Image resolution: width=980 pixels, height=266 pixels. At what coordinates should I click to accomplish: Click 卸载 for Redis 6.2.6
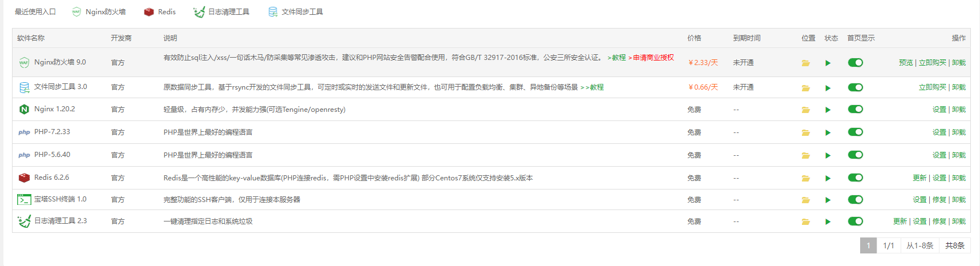pyautogui.click(x=959, y=178)
